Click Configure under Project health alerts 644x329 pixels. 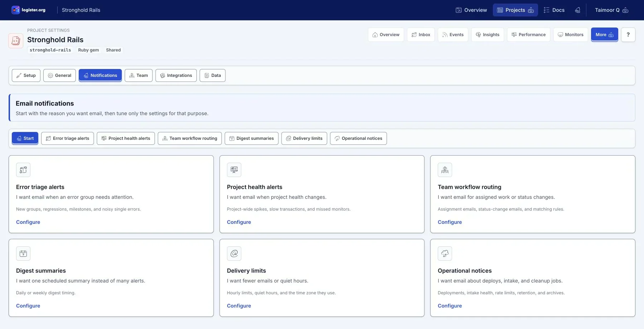239,222
